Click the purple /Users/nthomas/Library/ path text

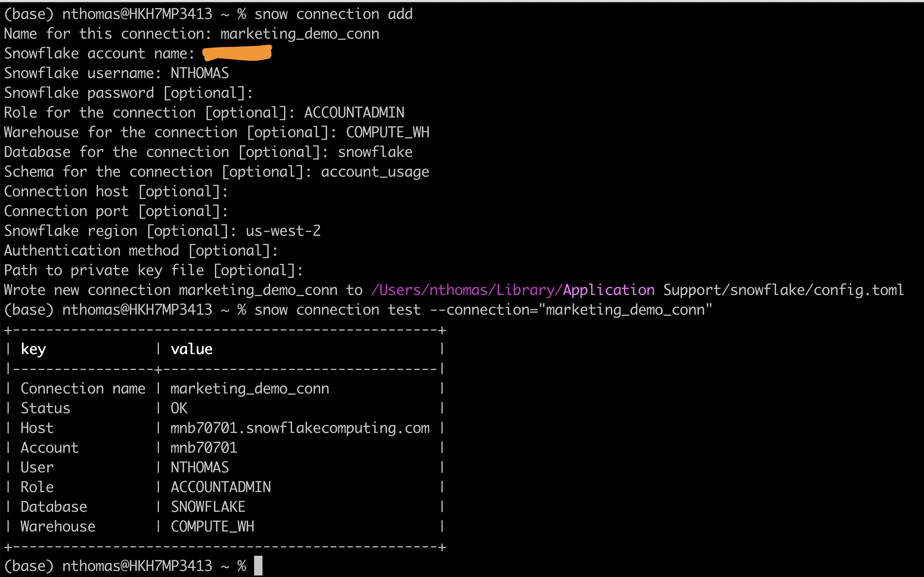466,290
